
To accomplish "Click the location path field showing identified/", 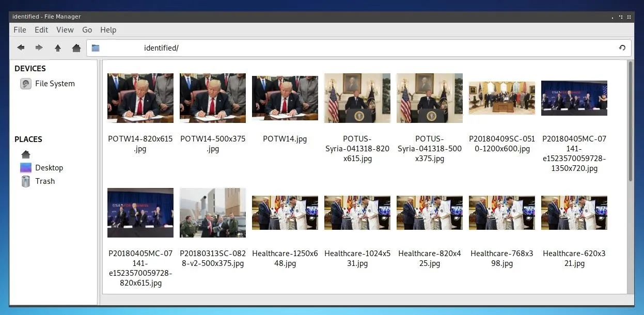I will 359,48.
